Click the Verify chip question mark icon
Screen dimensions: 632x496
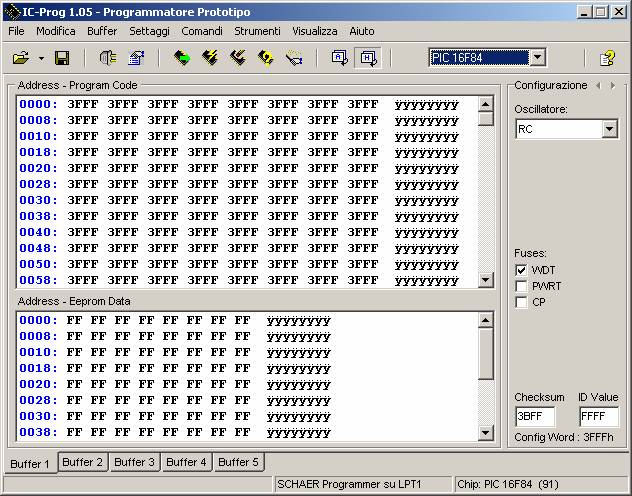pos(266,58)
